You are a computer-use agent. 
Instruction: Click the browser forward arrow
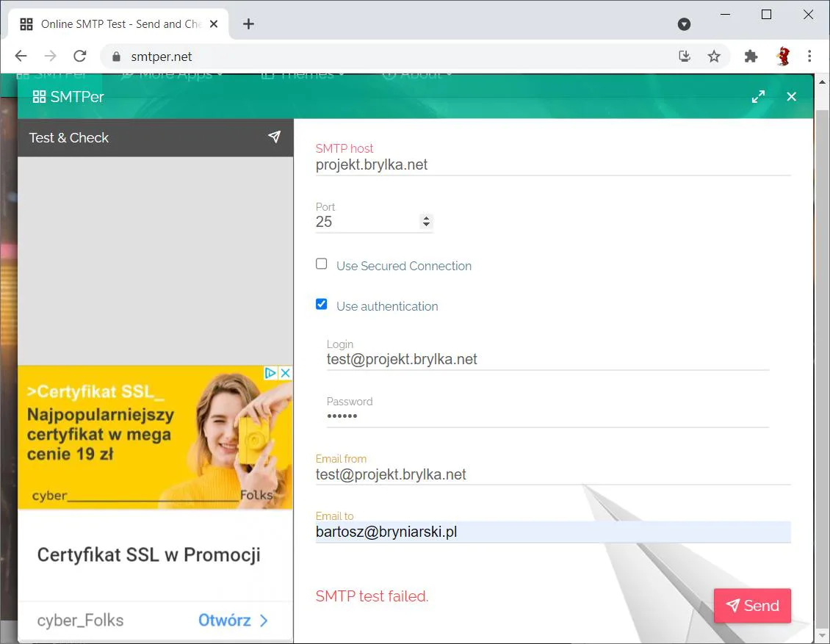(x=50, y=56)
